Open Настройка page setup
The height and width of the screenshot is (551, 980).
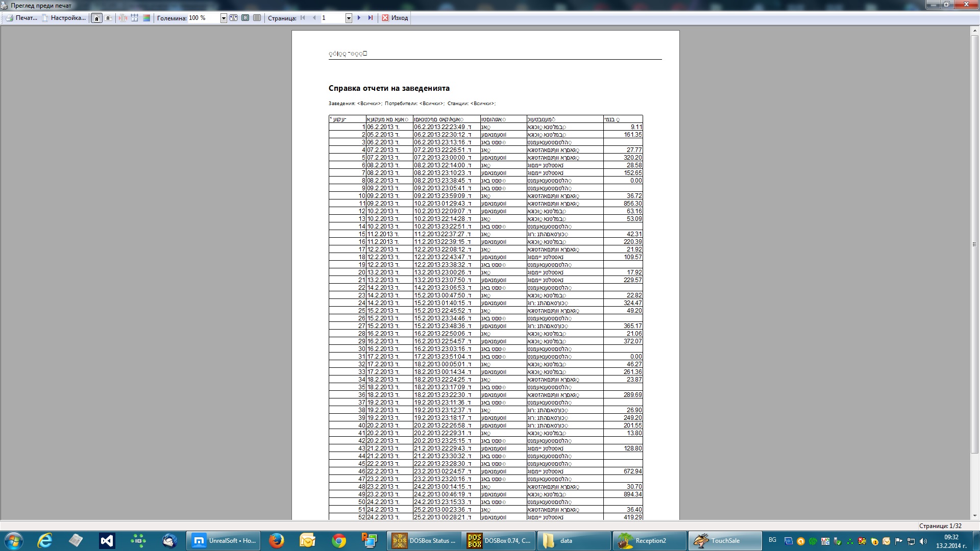[64, 18]
